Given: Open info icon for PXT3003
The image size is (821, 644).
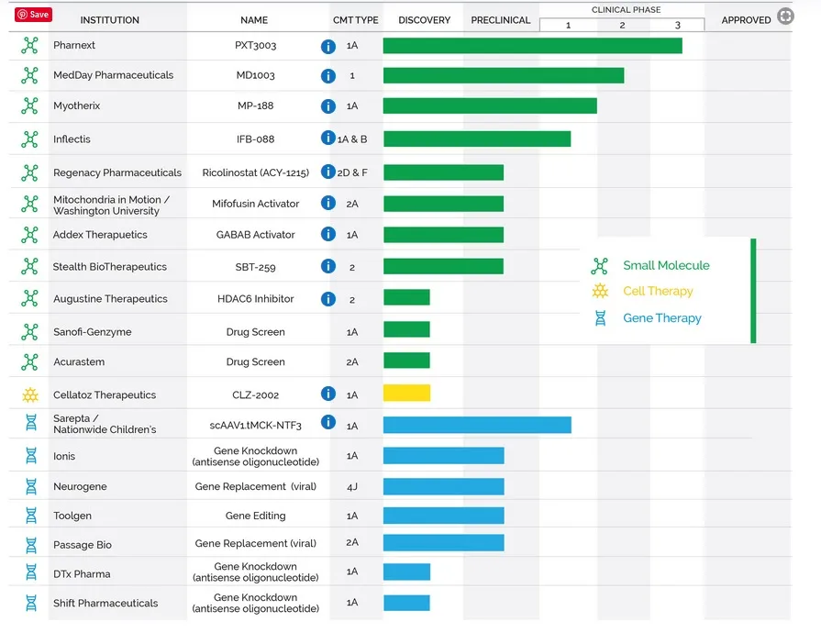Looking at the screenshot, I should (327, 47).
